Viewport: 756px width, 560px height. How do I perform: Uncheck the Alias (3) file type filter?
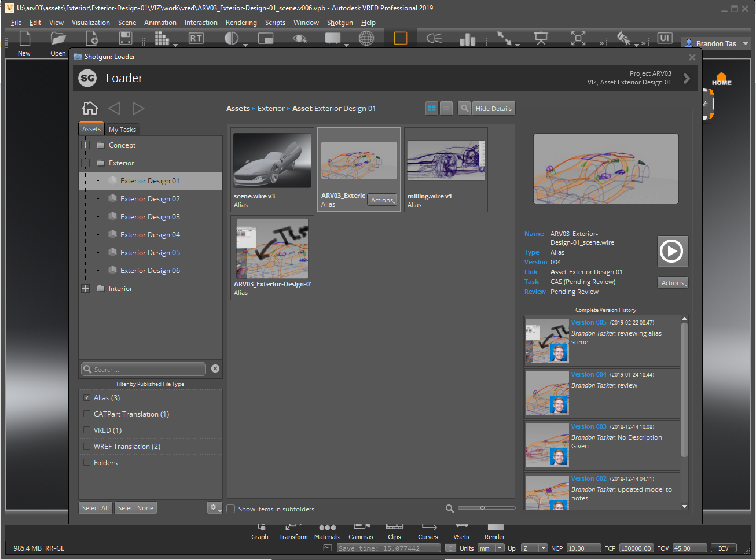pos(87,397)
